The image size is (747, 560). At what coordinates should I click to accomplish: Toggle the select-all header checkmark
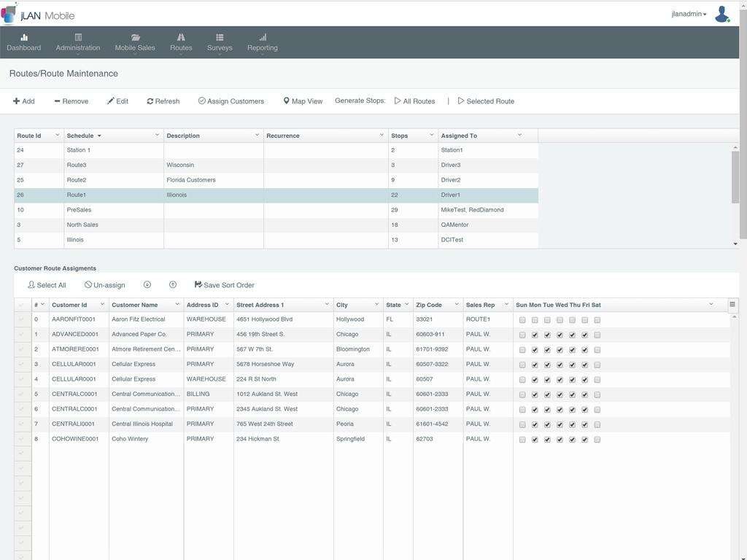pos(21,304)
